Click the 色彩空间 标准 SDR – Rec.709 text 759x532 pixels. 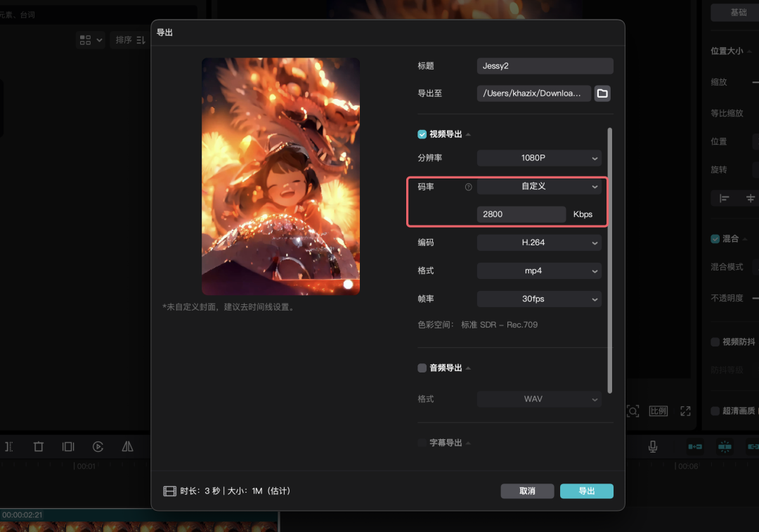click(x=478, y=325)
